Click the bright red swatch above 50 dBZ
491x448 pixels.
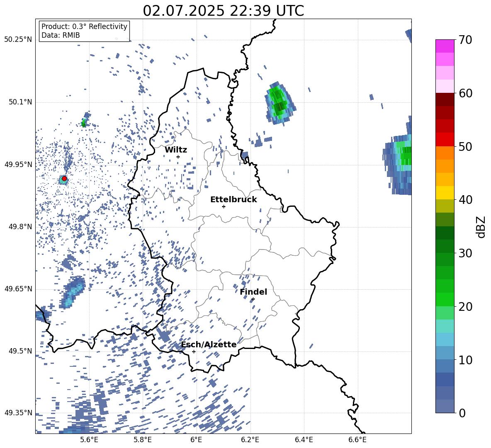point(445,140)
